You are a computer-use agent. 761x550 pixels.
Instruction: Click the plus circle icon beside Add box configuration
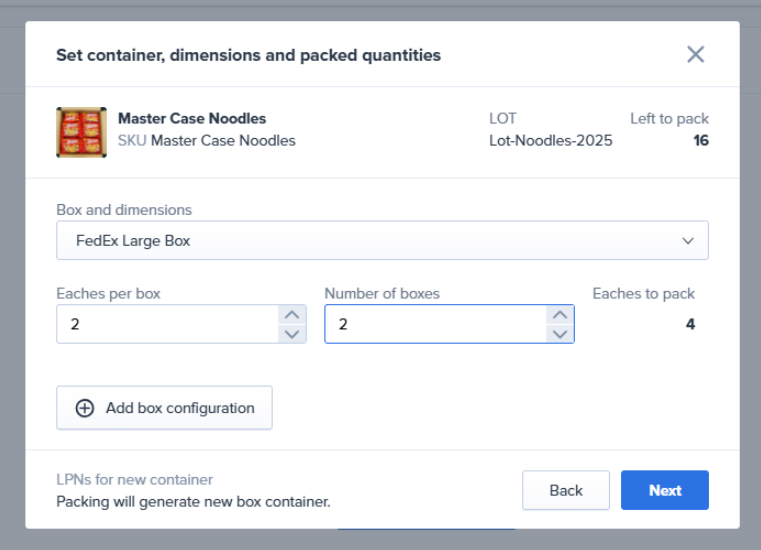click(x=85, y=408)
